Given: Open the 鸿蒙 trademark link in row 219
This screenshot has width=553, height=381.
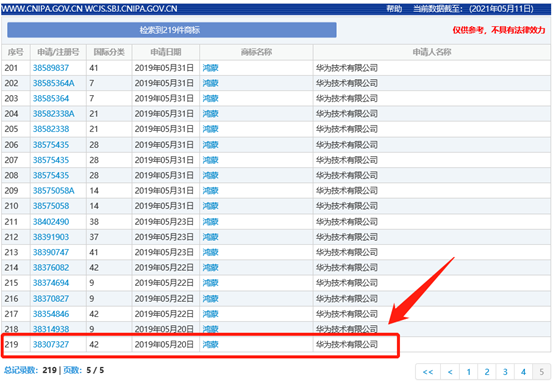Looking at the screenshot, I should 211,344.
